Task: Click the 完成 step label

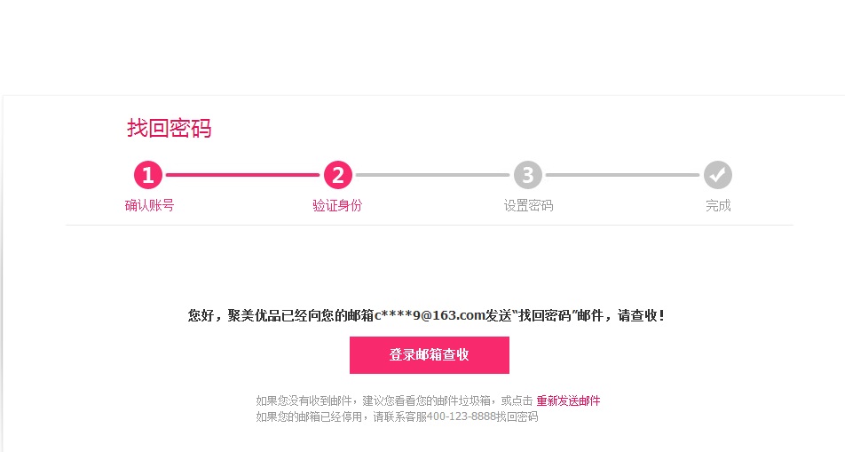Action: coord(718,205)
